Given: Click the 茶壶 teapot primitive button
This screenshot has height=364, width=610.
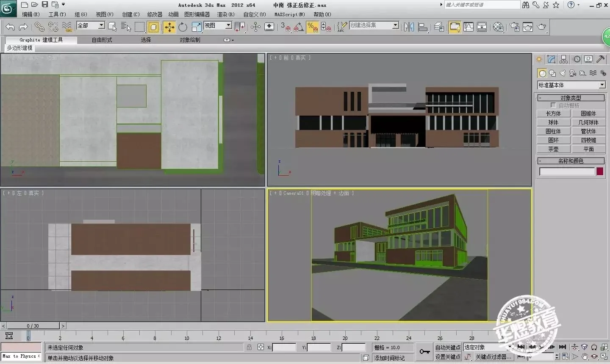Looking at the screenshot, I should 553,149.
